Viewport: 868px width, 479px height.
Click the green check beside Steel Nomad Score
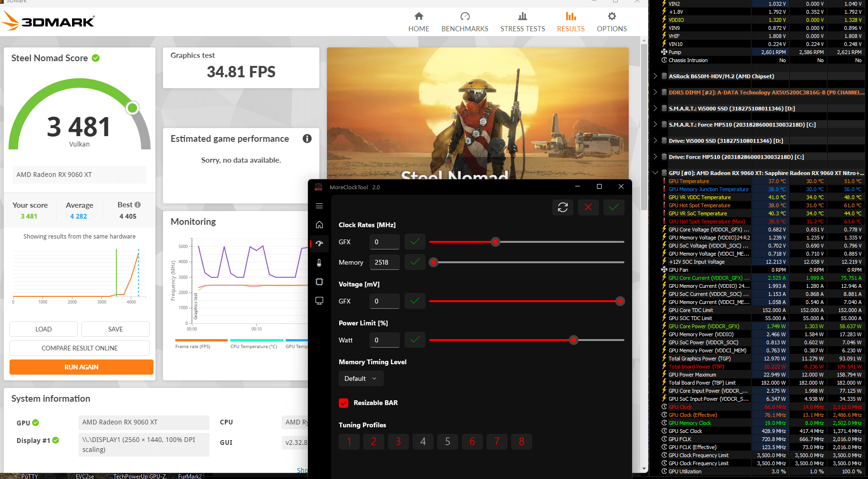tap(96, 58)
